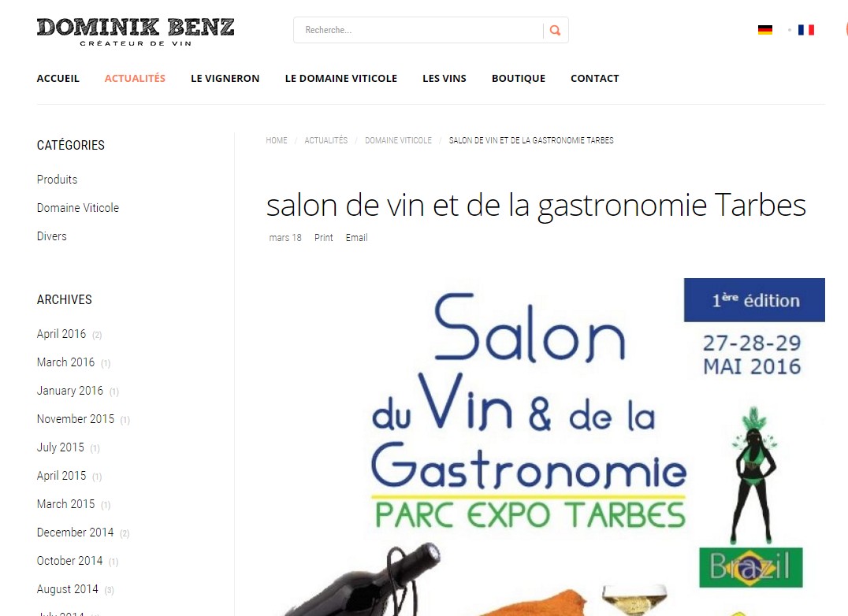Open the Produits category
This screenshot has height=616, width=848.
point(57,180)
